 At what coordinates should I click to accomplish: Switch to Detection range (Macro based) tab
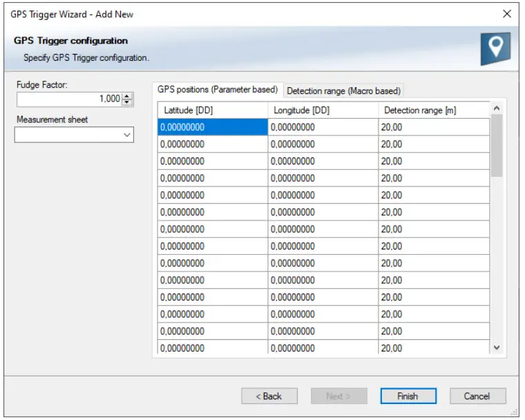point(343,91)
